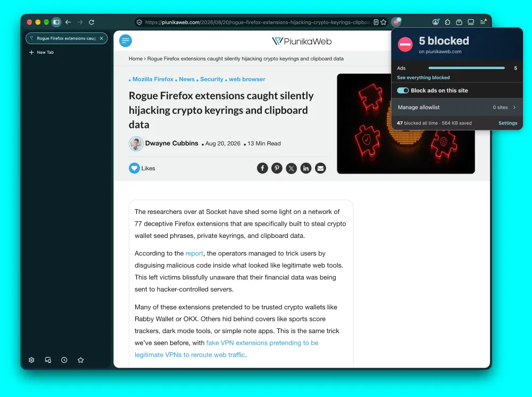Open the screen layout toolbar icon
The height and width of the screenshot is (397, 532).
(471, 22)
